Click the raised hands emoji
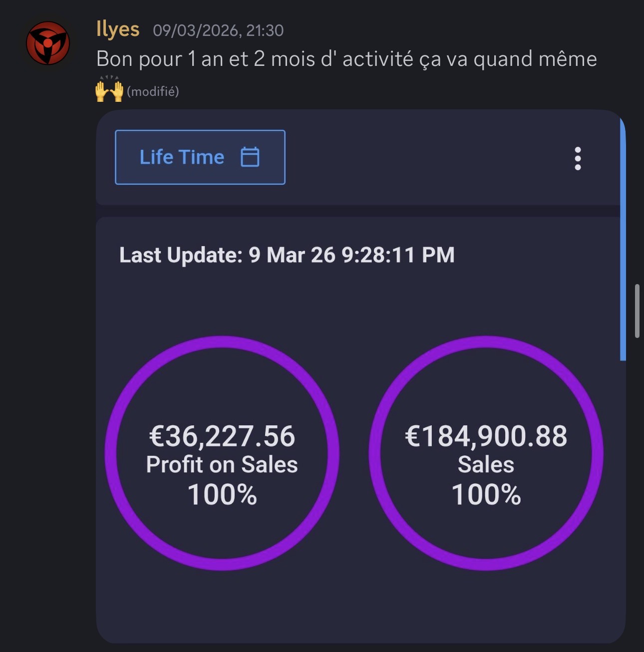This screenshot has height=652, width=644. tap(109, 90)
